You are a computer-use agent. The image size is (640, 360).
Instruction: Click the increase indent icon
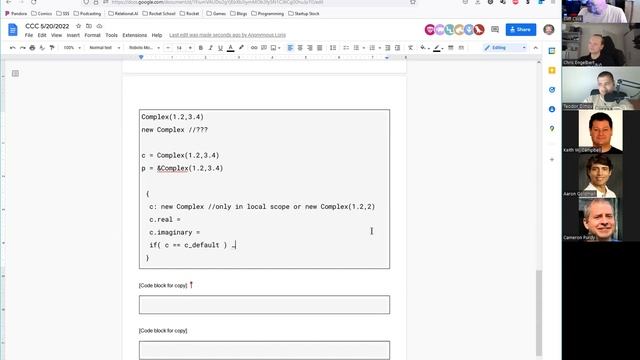point(398,48)
